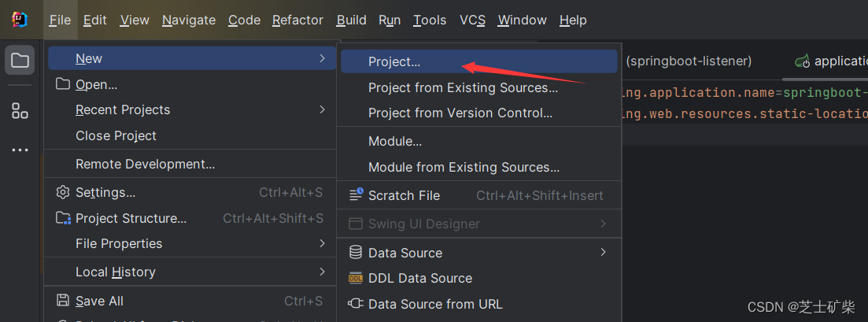Click the Data Source from URL icon

[356, 304]
